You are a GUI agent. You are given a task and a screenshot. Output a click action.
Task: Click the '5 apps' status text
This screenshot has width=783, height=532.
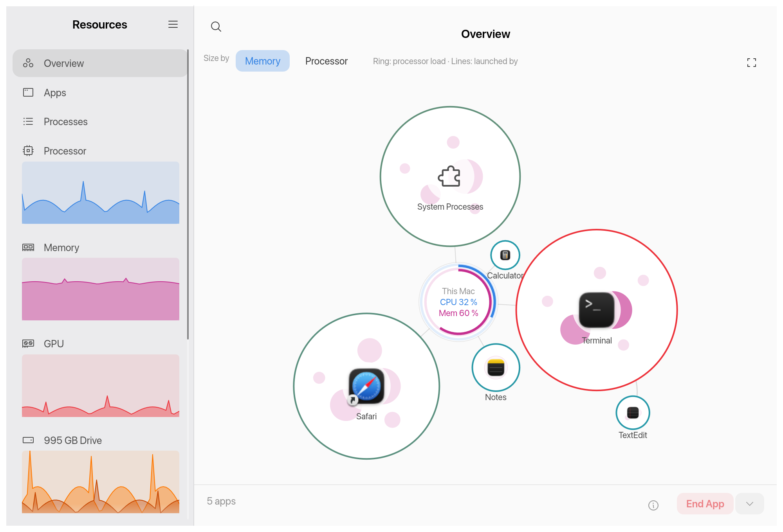point(221,501)
